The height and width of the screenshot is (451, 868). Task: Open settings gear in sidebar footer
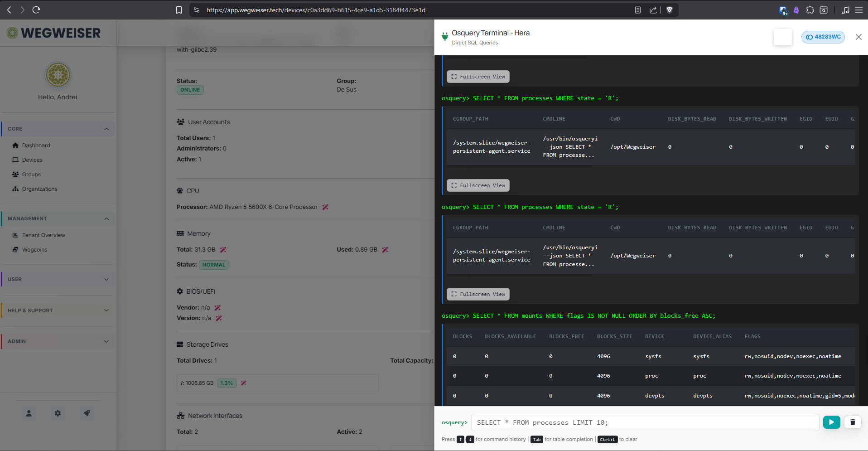pyautogui.click(x=58, y=413)
